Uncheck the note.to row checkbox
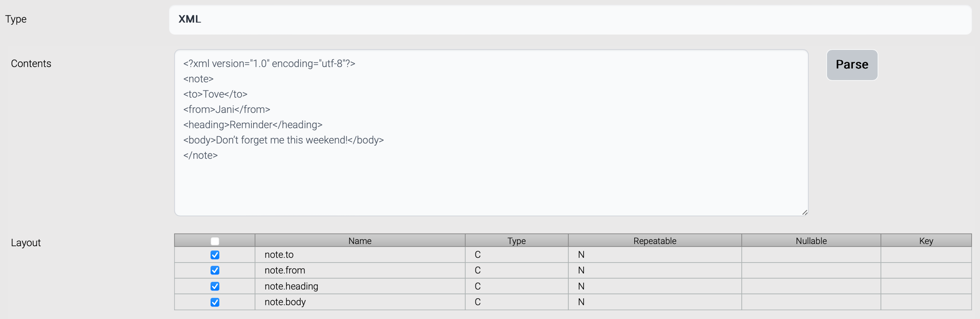980x319 pixels. point(215,255)
